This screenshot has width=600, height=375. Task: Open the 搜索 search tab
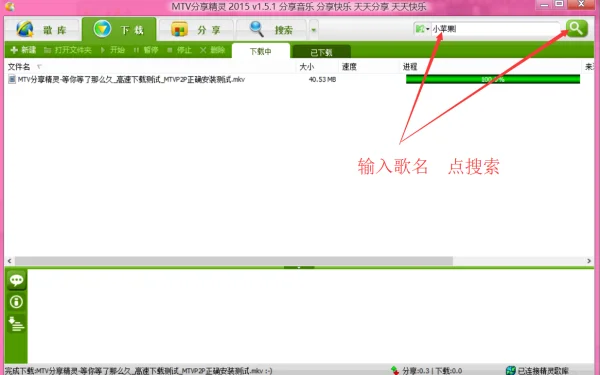(271, 29)
